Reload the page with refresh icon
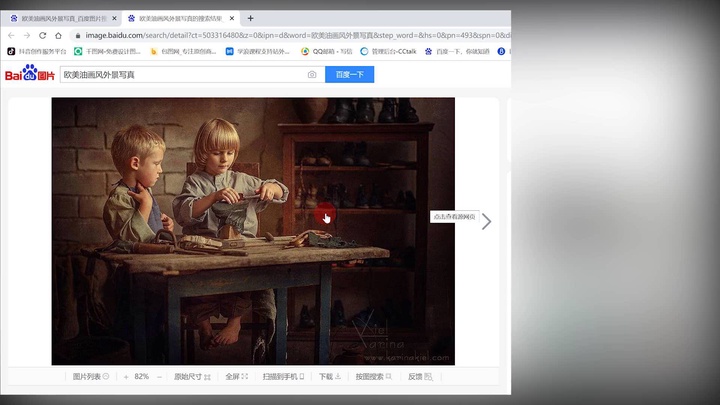Image resolution: width=720 pixels, height=405 pixels. point(42,35)
